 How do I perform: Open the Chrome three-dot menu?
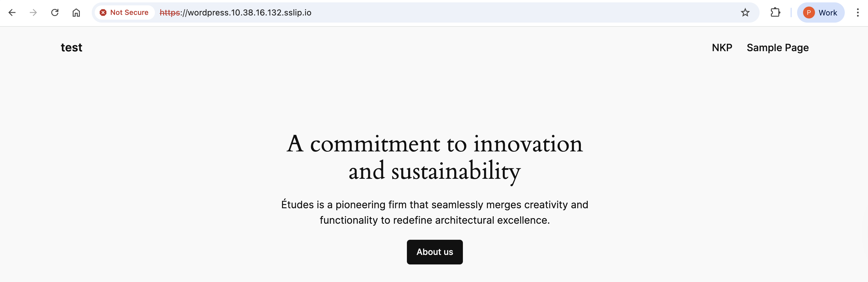pos(858,13)
